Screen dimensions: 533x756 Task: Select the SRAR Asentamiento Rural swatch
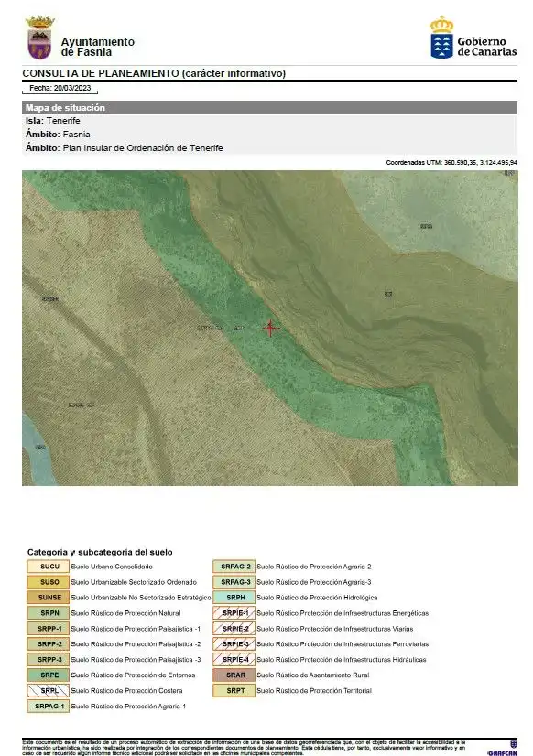point(234,675)
